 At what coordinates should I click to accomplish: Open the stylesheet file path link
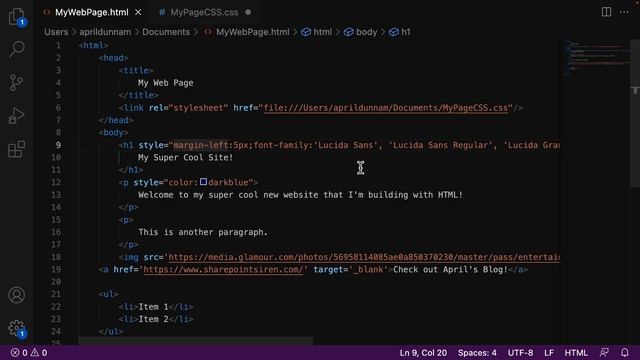click(386, 108)
